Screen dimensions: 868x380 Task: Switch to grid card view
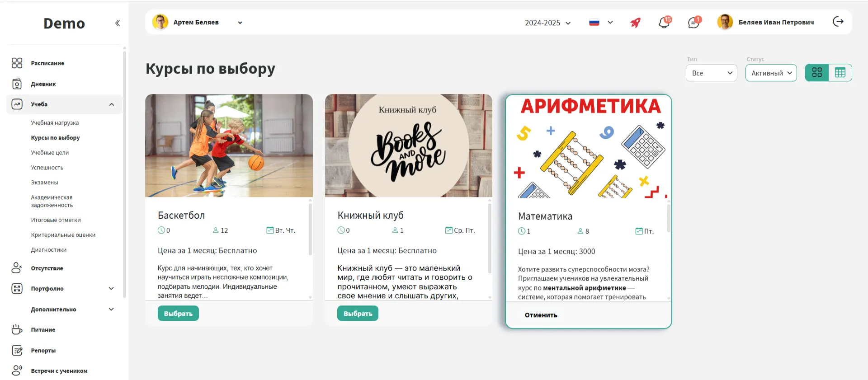coord(817,73)
